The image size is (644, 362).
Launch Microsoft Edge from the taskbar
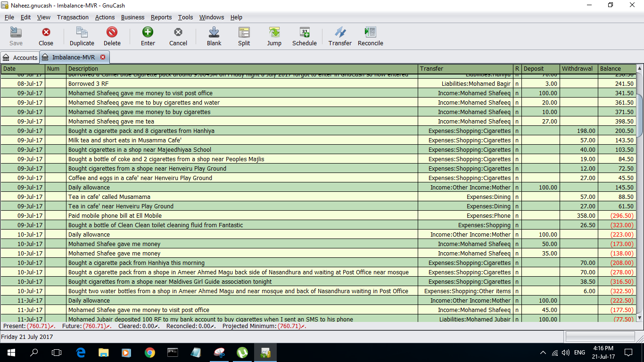[81, 352]
